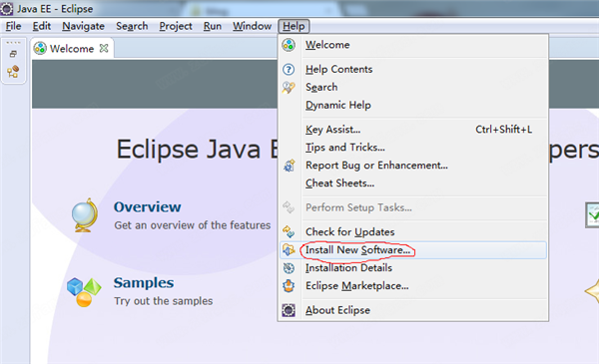Click the Install New Software icon

coord(289,250)
